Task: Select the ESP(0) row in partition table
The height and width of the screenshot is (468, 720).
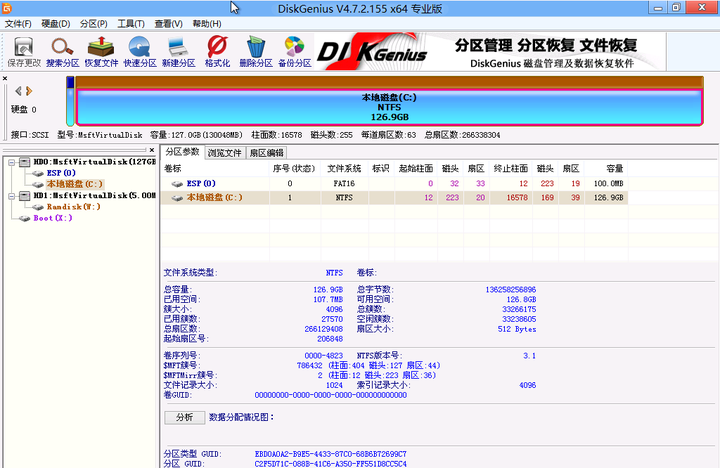Action: [394, 184]
